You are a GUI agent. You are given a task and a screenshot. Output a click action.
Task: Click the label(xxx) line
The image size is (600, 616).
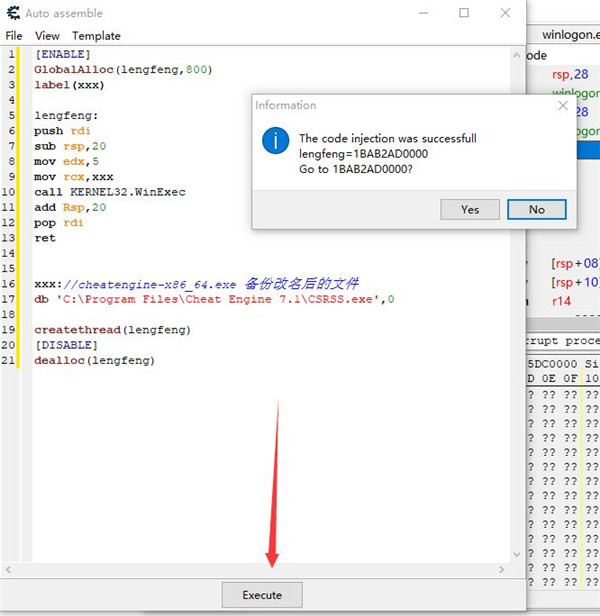[x=69, y=85]
